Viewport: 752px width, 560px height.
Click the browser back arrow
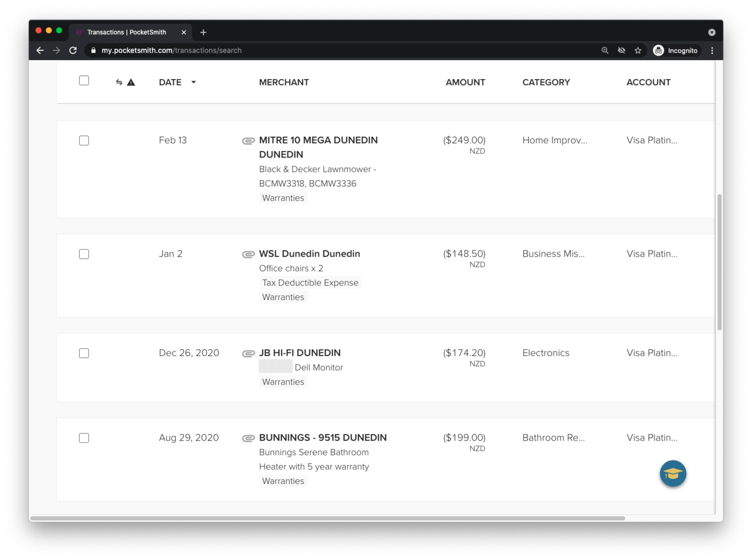coord(40,50)
